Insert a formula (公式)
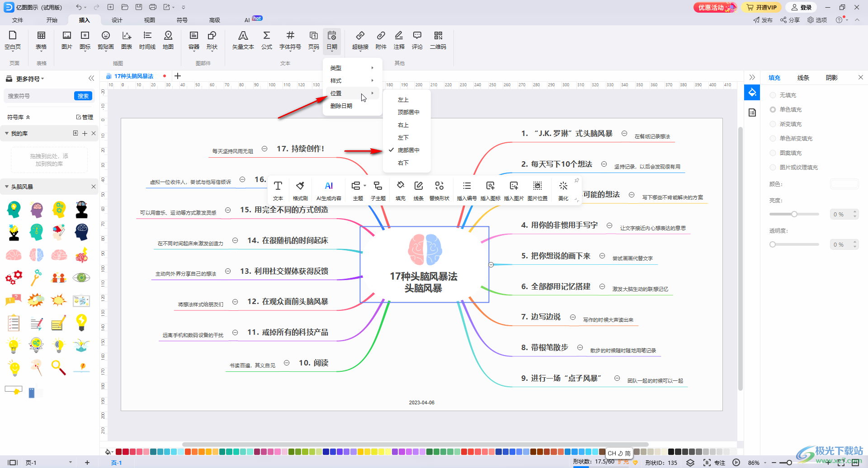Viewport: 868px width, 468px height. tap(267, 40)
